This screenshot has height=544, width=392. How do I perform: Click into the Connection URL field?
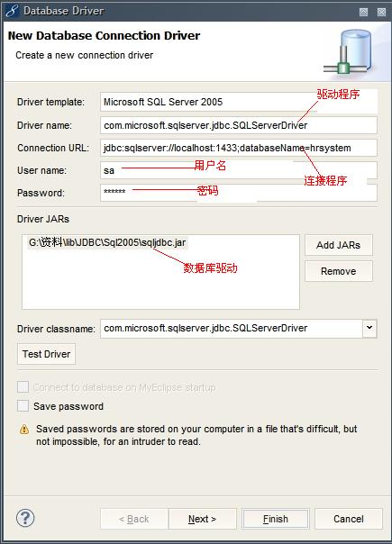[x=239, y=148]
